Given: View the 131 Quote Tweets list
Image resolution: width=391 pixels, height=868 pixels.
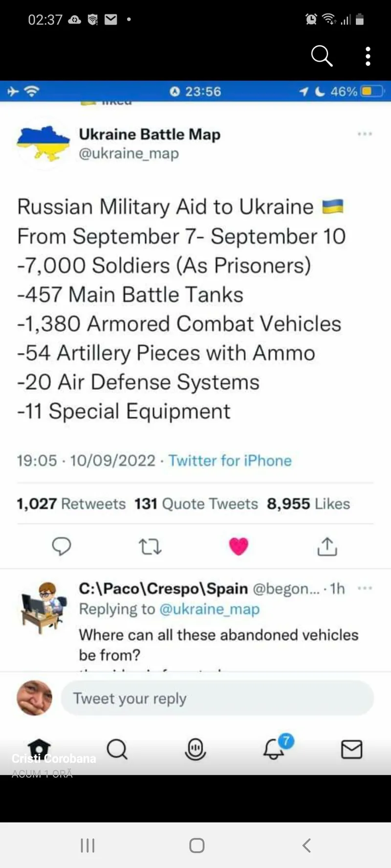Looking at the screenshot, I should (x=196, y=504).
